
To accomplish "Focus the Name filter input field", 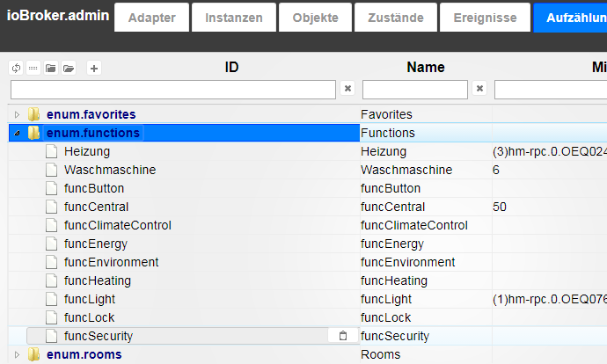I will [x=414, y=89].
